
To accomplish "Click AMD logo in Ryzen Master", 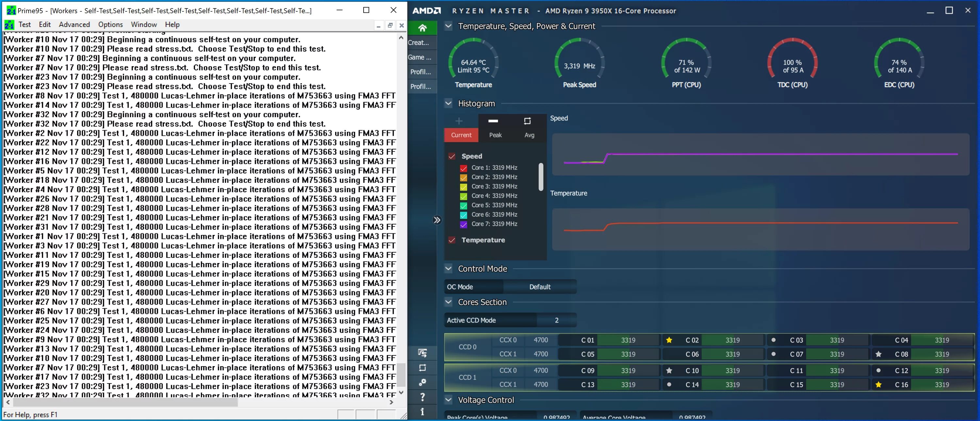I will point(427,11).
